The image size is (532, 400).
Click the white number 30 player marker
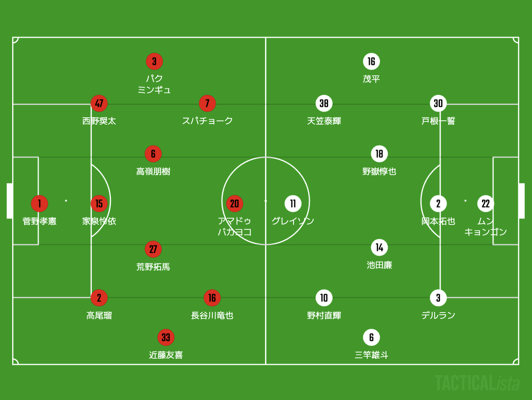pos(438,103)
